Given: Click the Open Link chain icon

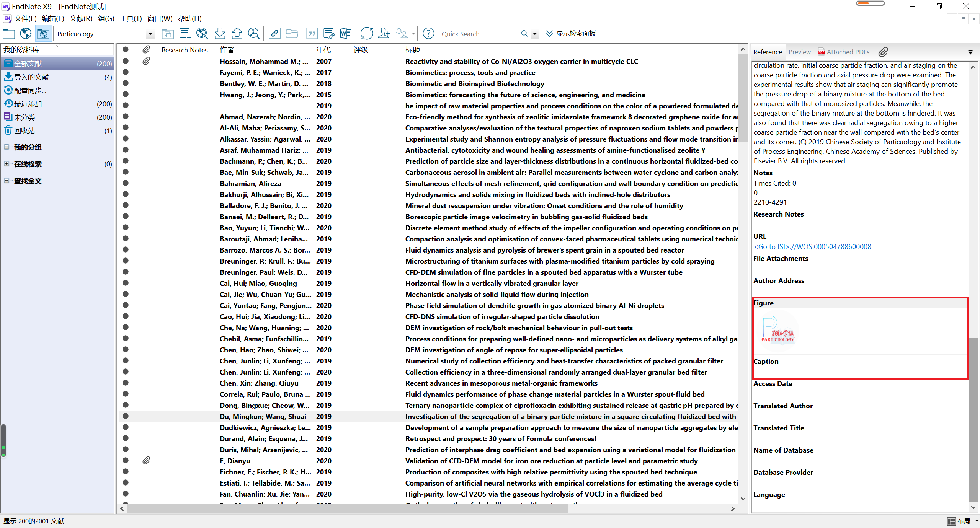Looking at the screenshot, I should [x=274, y=34].
